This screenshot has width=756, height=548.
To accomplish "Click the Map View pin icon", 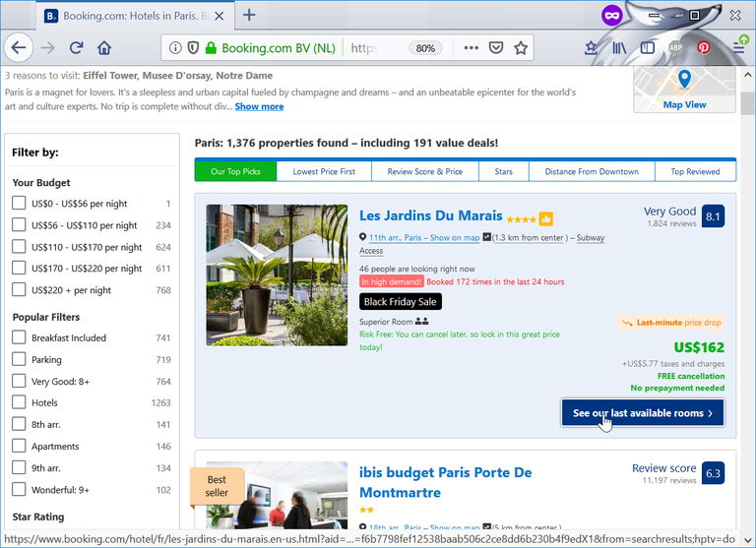I will pos(684,79).
